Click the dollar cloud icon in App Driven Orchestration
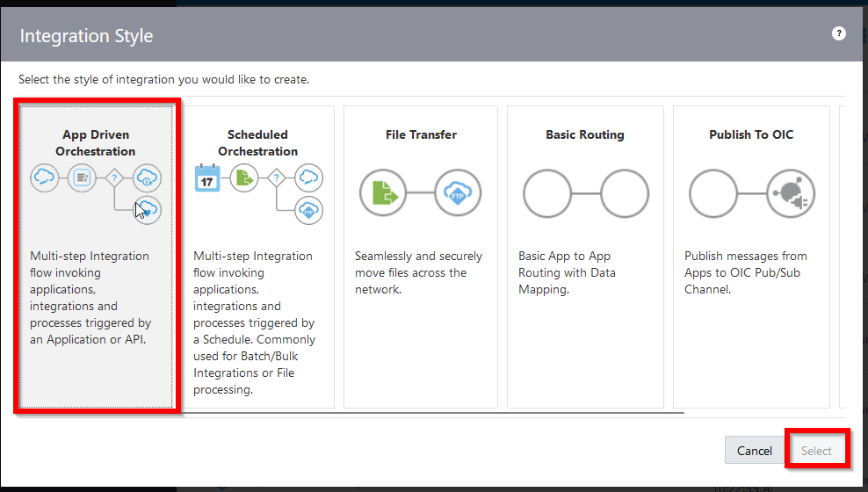The width and height of the screenshot is (868, 492). [147, 177]
